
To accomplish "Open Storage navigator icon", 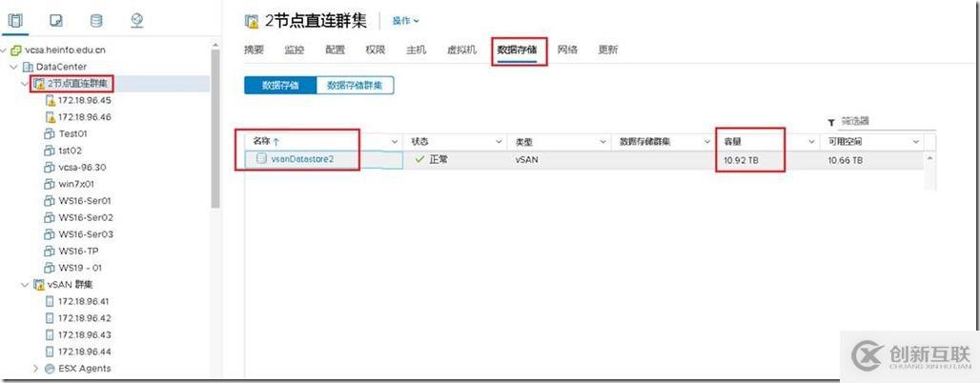I will click(96, 20).
